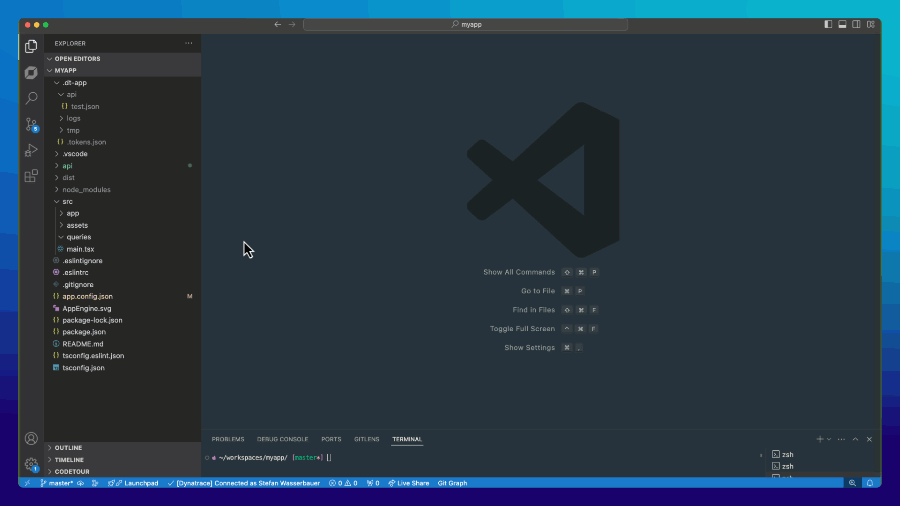
Task: Switch to the PORTS tab
Action: pyautogui.click(x=331, y=439)
